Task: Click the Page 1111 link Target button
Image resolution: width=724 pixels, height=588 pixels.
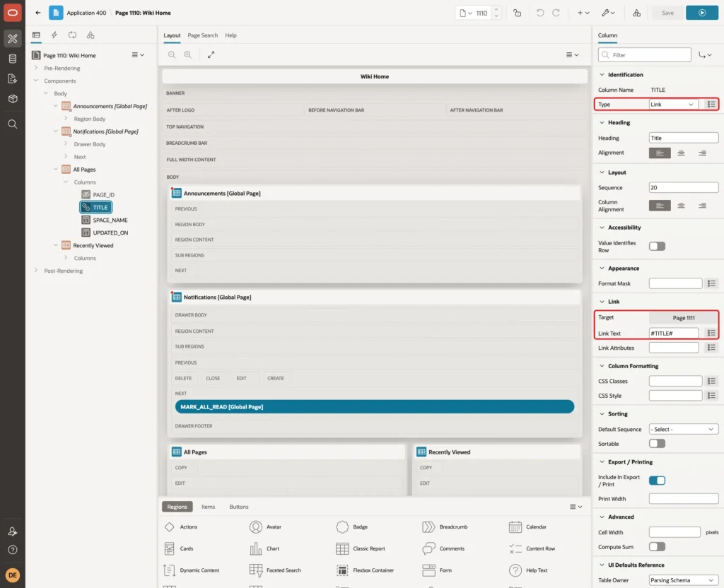Action: (684, 317)
